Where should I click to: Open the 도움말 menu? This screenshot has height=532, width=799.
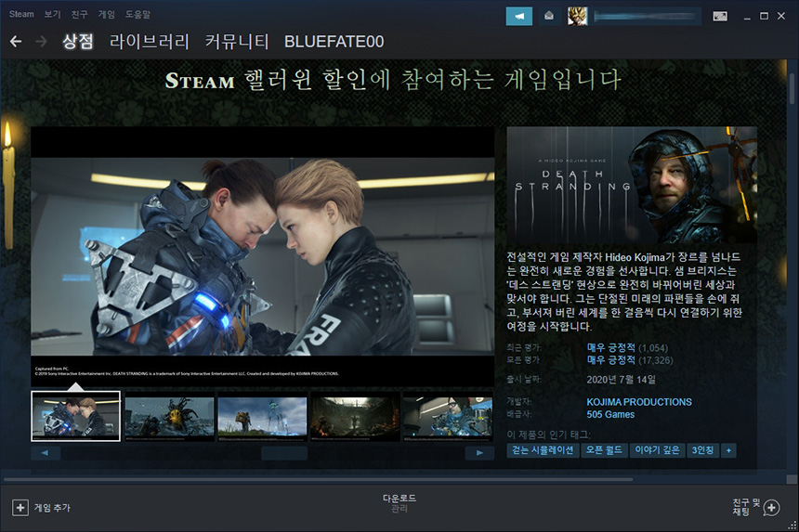pos(138,14)
